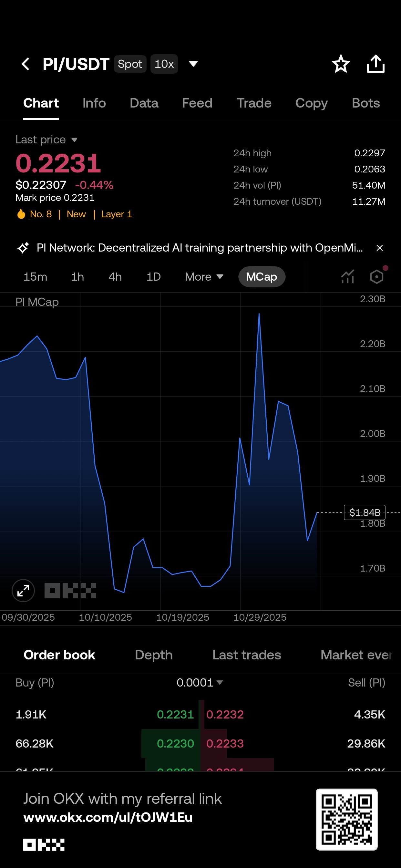Tap the share export icon
The width and height of the screenshot is (401, 868).
[x=375, y=64]
